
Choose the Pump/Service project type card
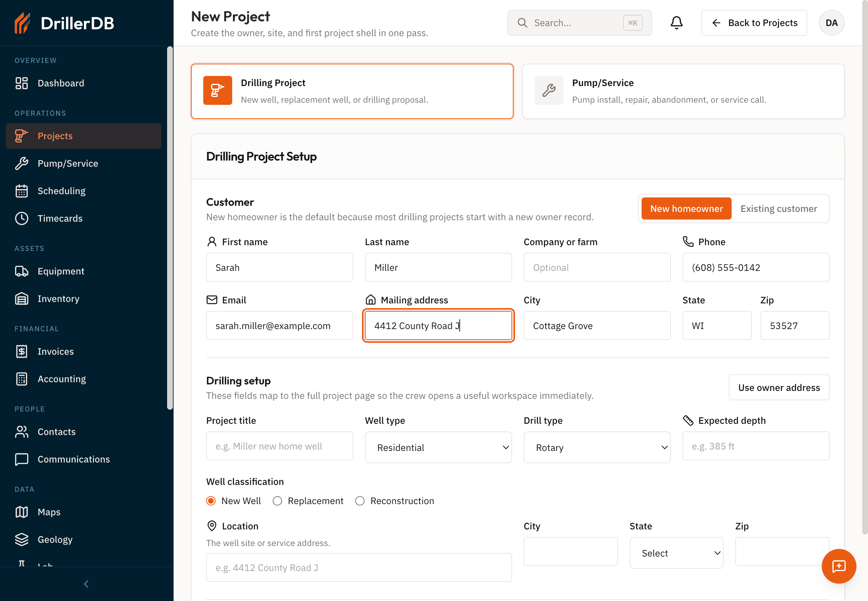(683, 91)
